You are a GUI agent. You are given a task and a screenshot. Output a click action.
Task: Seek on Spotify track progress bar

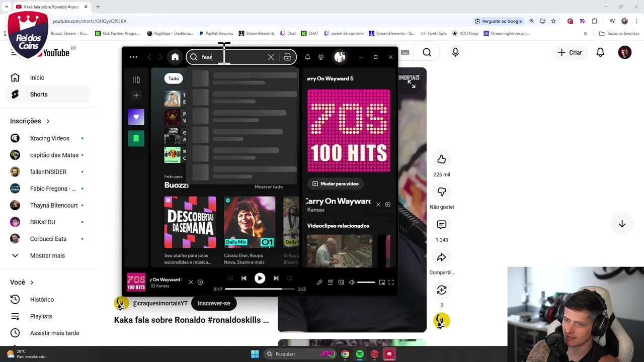pos(260,289)
